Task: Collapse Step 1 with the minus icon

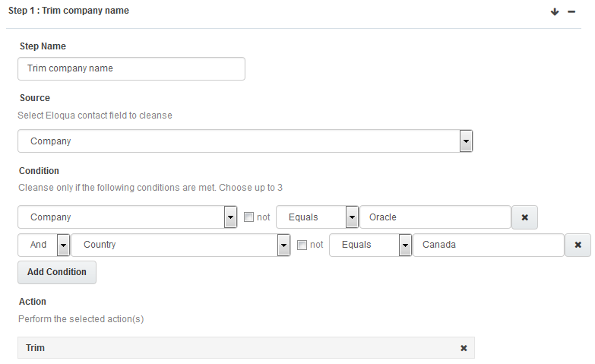Action: coord(571,11)
